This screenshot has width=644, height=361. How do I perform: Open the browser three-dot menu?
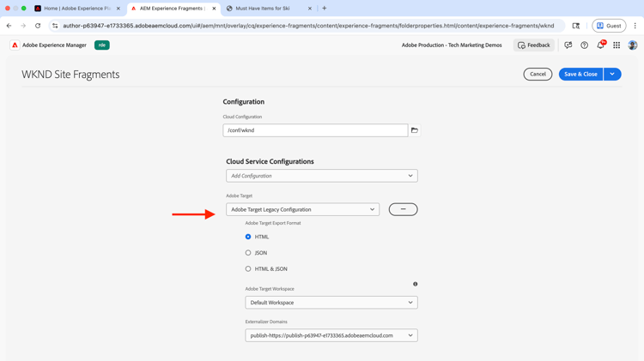tap(635, 26)
